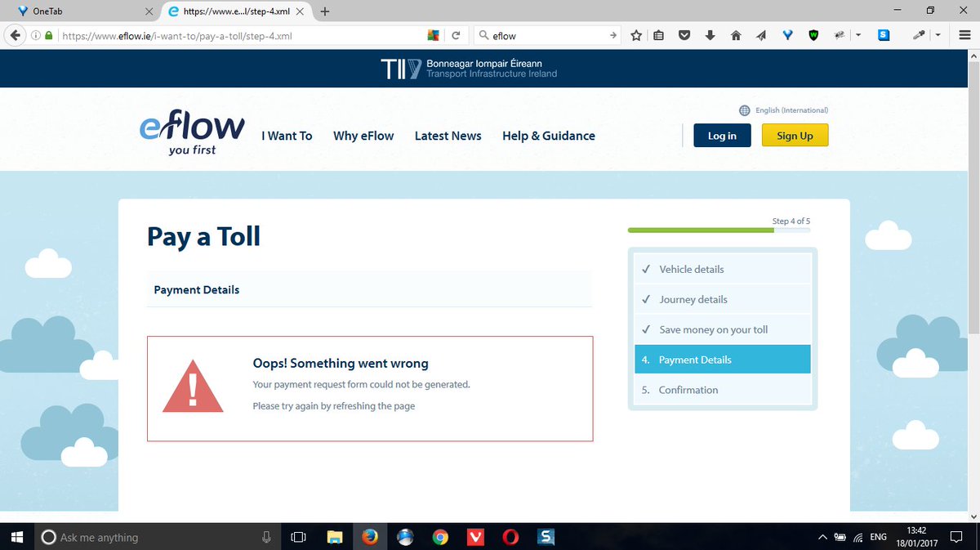Open dropdown arrow next to eyedropper icon
This screenshot has width=980, height=550.
pyautogui.click(x=938, y=36)
